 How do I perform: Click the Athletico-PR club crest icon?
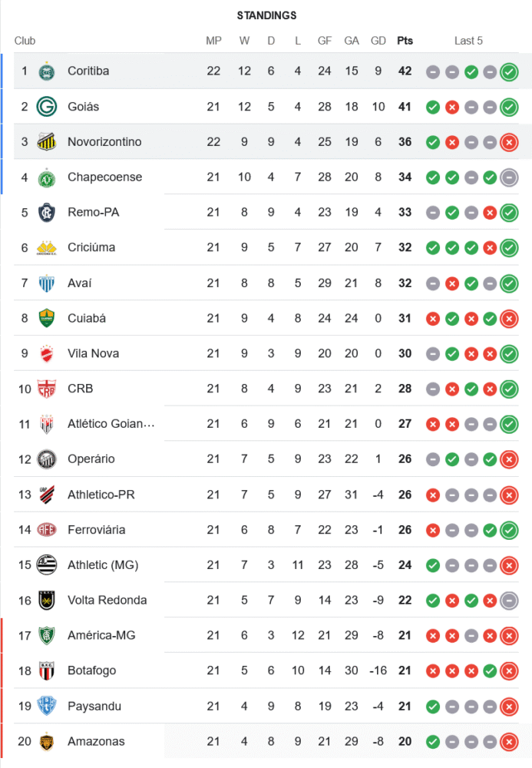[x=47, y=495]
